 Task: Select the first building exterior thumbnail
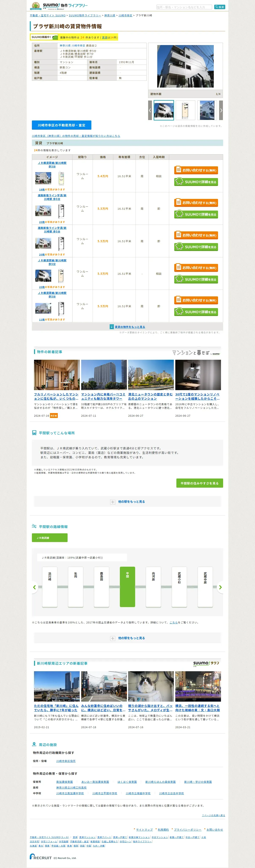click(x=164, y=110)
